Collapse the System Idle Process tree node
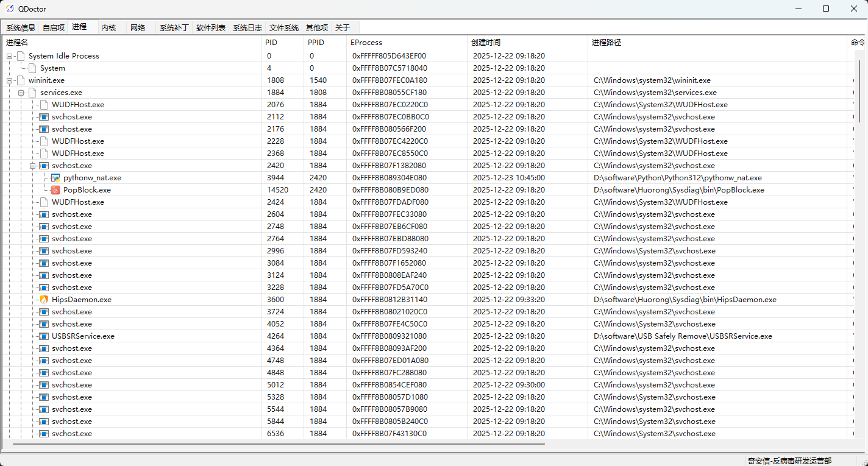The height and width of the screenshot is (466, 868). click(10, 56)
